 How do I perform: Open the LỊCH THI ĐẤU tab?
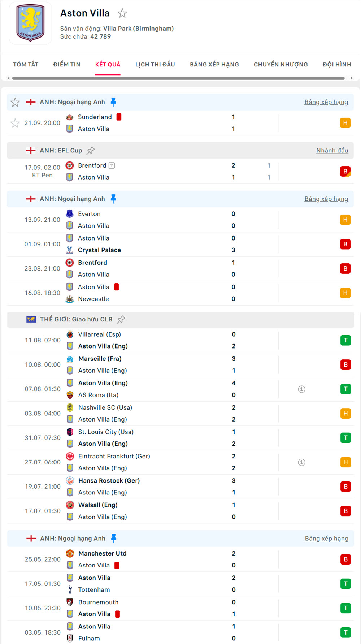coord(155,65)
